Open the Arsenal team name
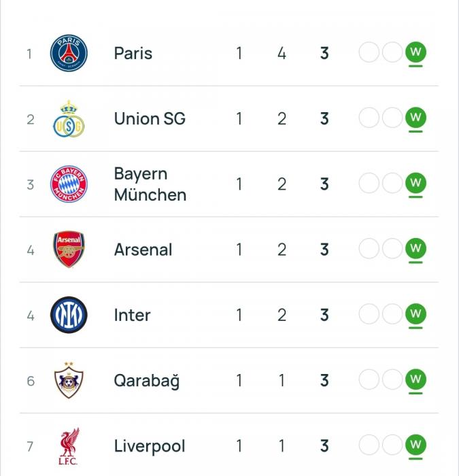The image size is (459, 476). tap(143, 250)
